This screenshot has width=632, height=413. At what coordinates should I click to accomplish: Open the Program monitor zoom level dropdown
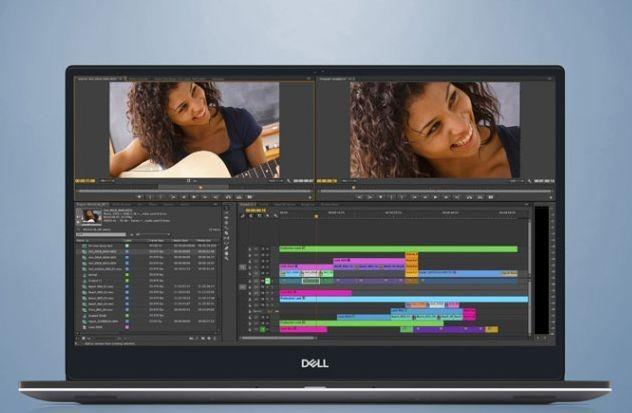[349, 181]
